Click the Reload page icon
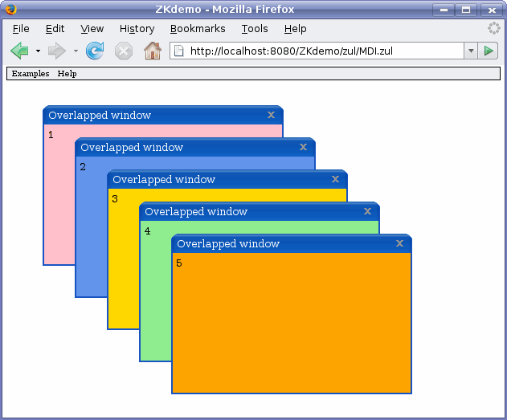The width and height of the screenshot is (507, 420). pos(95,51)
